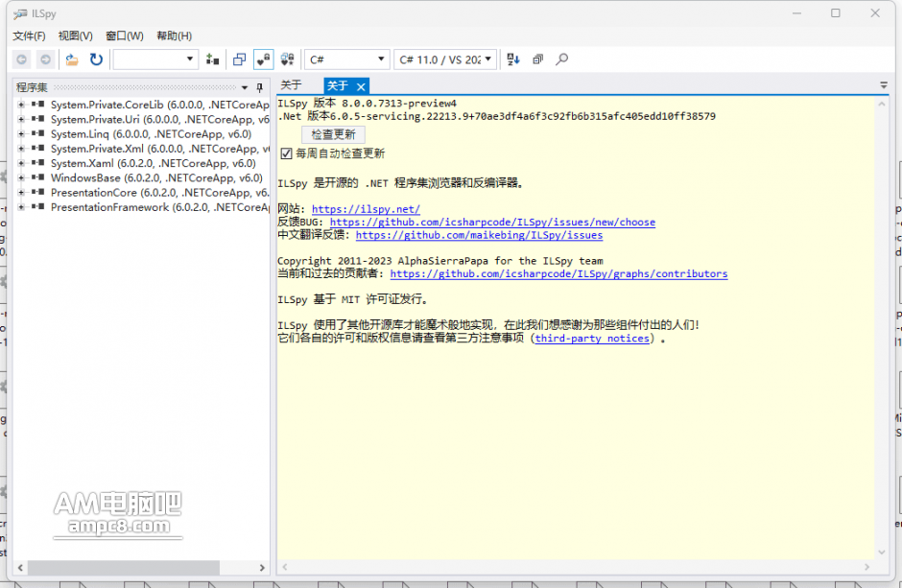The width and height of the screenshot is (902, 588).
Task: Open the third-party notices link
Action: [x=592, y=338]
